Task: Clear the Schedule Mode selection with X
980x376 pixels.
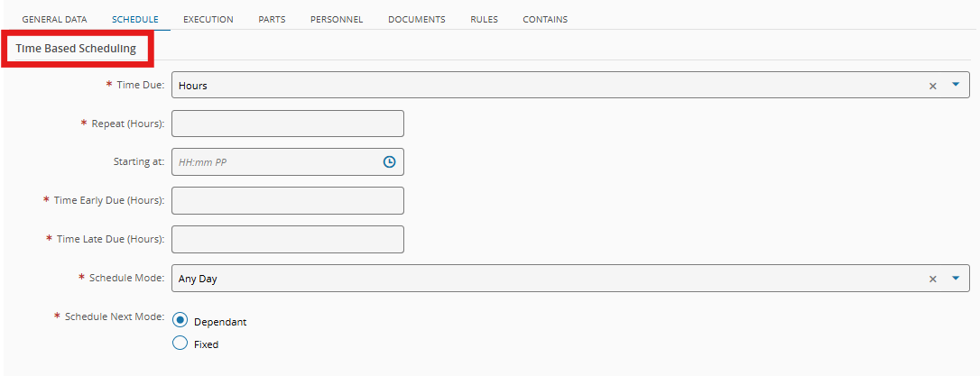Action: [932, 279]
